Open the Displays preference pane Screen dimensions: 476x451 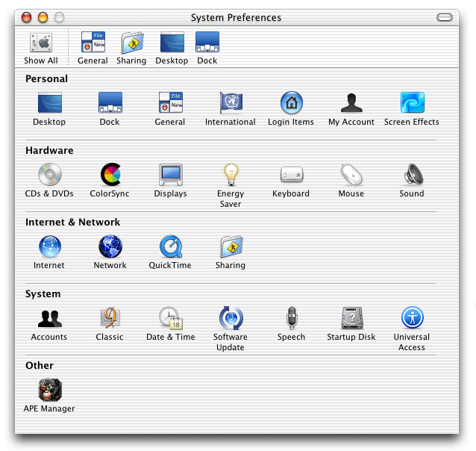coord(170,175)
